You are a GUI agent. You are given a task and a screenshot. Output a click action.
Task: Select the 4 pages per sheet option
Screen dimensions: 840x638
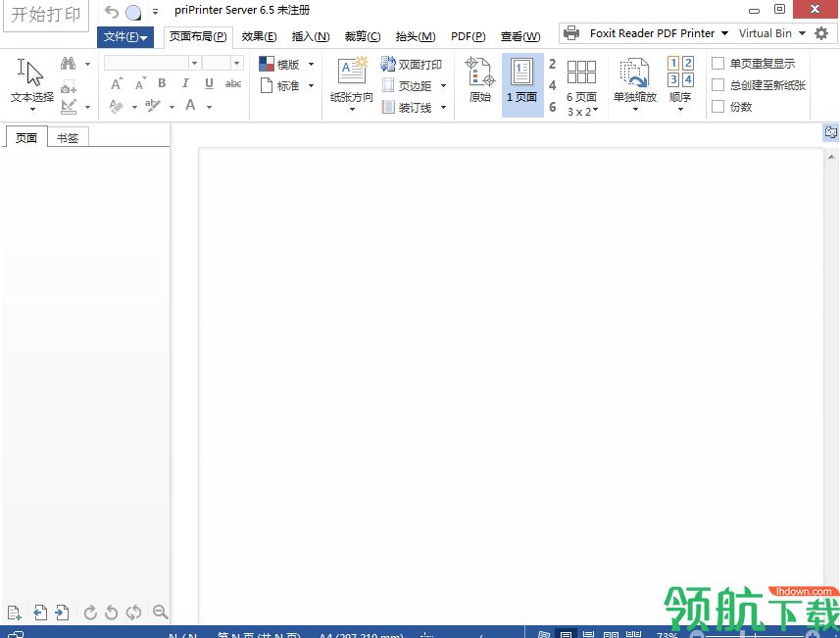[x=552, y=85]
